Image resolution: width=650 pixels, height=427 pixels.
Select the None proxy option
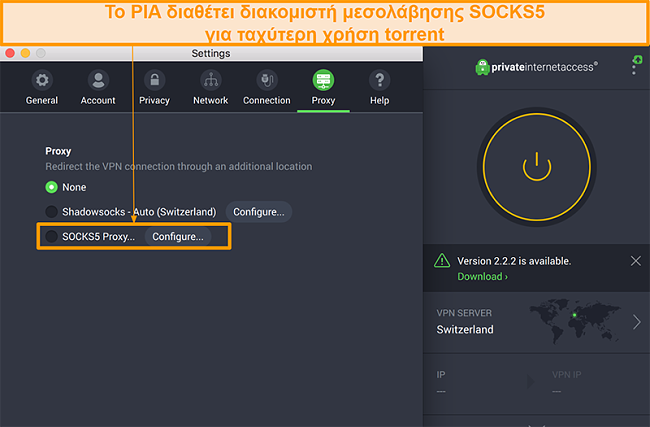pos(51,187)
